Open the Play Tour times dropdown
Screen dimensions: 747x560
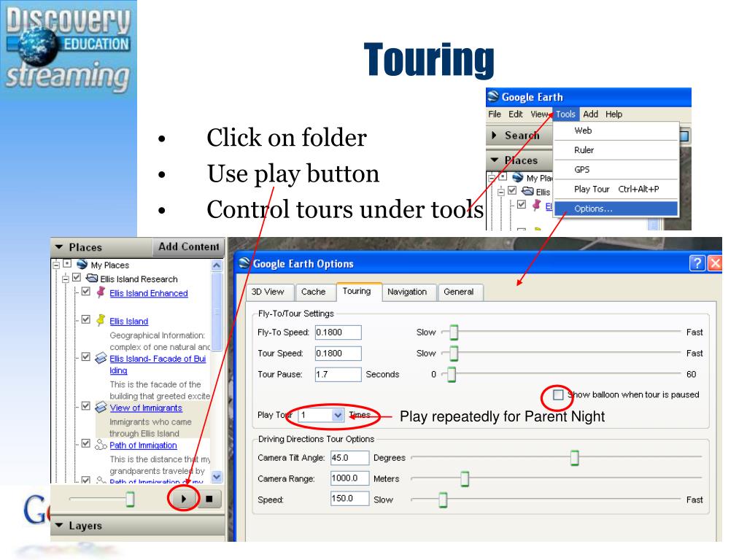tap(337, 415)
